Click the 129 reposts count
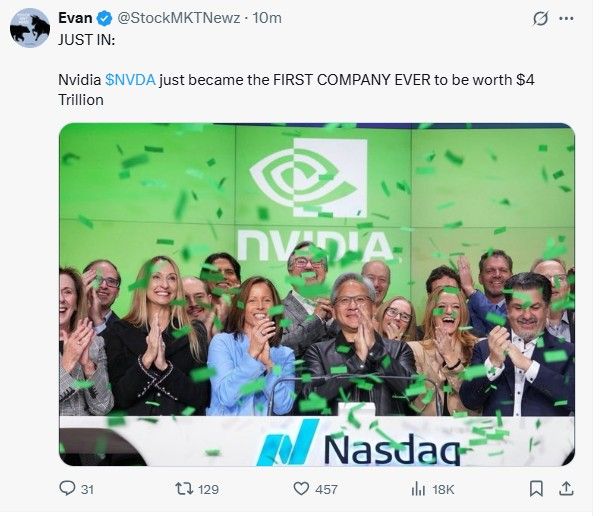Image resolution: width=607 pixels, height=516 pixels. [209, 489]
